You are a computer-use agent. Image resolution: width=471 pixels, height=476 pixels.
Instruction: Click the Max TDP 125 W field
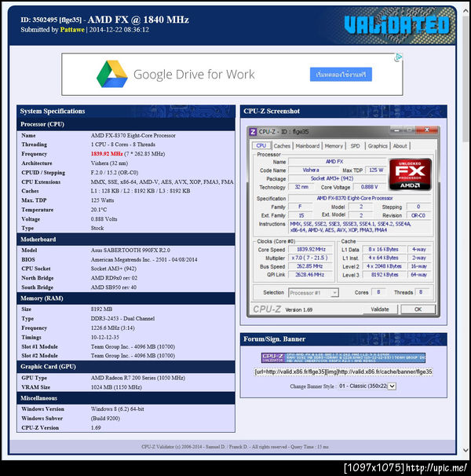376,170
